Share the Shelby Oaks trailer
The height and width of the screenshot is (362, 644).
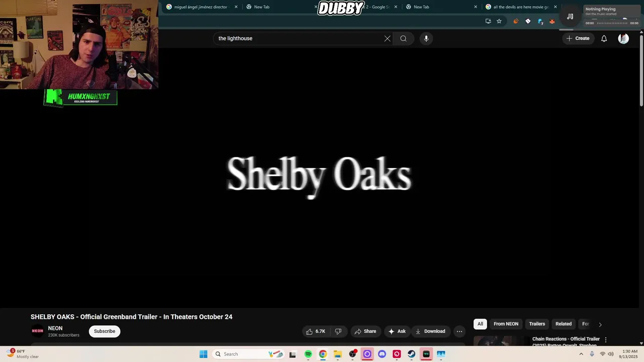[365, 331]
